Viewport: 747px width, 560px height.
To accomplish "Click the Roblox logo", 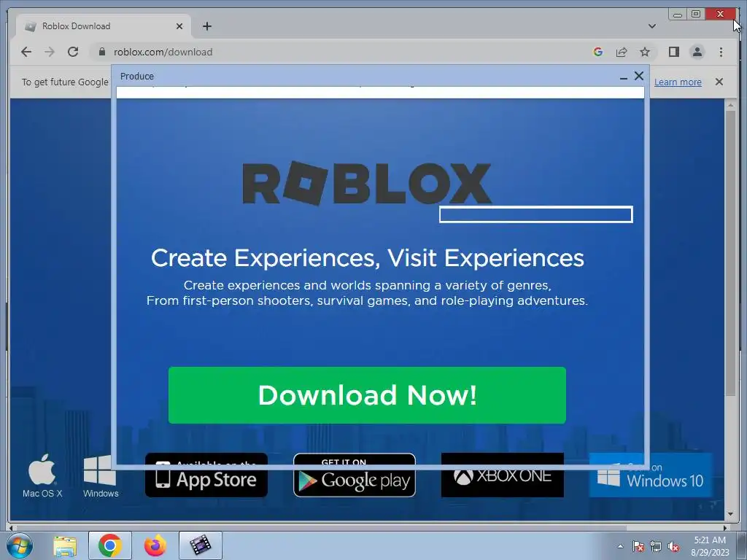I will 367,183.
